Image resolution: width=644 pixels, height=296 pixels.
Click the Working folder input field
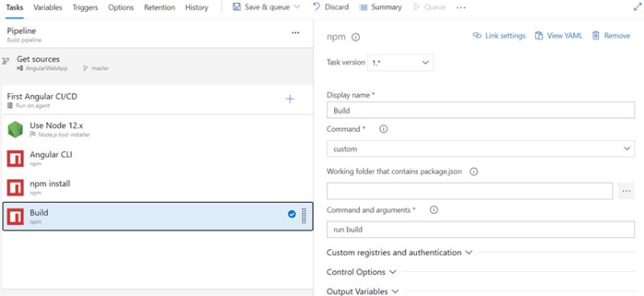[470, 191]
